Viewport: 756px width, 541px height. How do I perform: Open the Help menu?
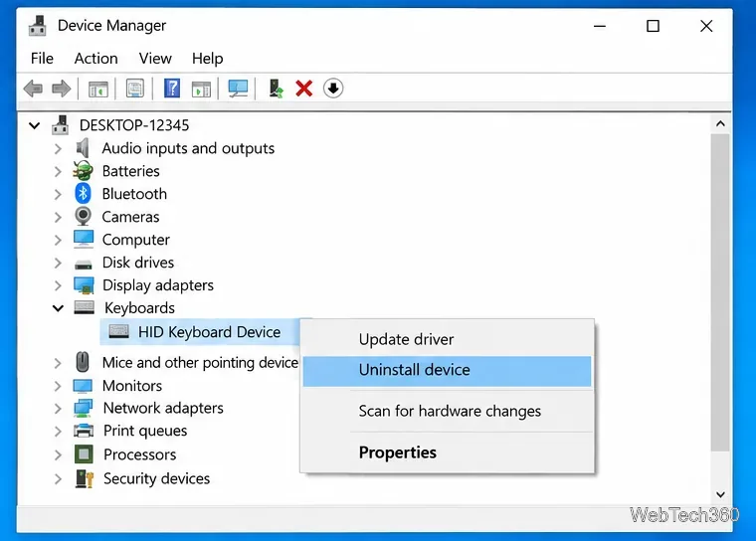coord(207,59)
